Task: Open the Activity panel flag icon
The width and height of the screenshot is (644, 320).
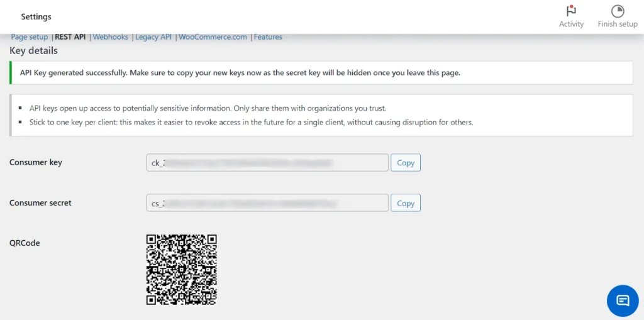Action: point(571,11)
